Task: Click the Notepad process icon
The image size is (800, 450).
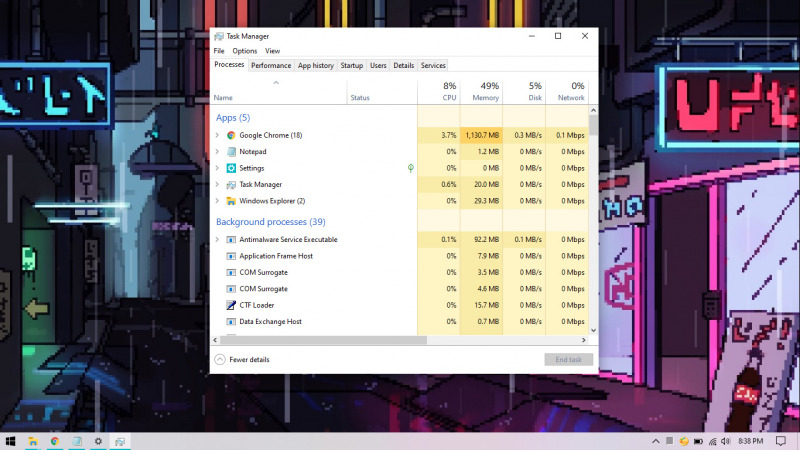Action: tap(231, 152)
